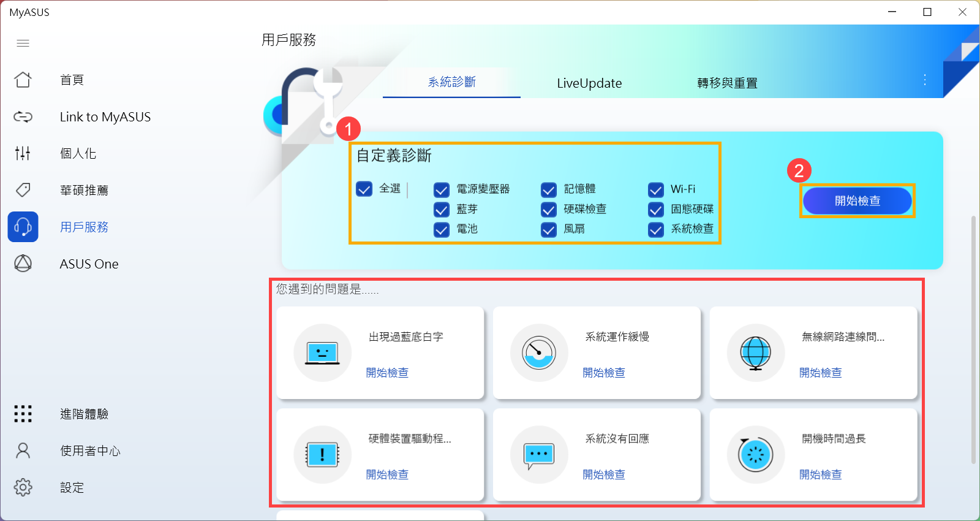This screenshot has height=521, width=980.
Task: Toggle the 全選 select-all checkbox
Action: [364, 189]
